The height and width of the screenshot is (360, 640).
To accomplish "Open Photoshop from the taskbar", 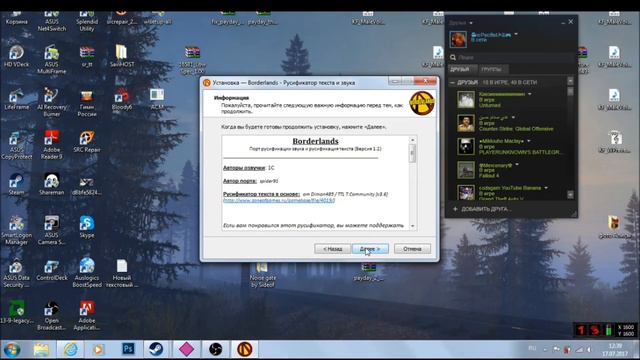I will point(128,349).
